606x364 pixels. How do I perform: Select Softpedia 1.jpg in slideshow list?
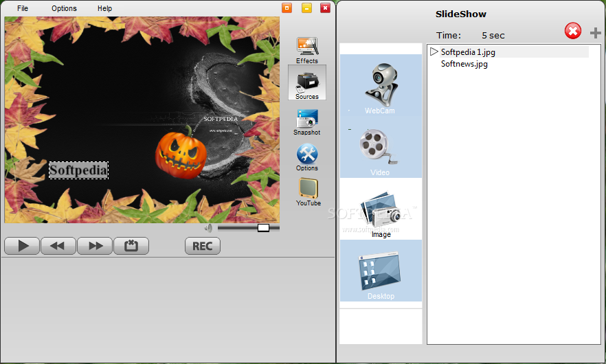(x=514, y=52)
